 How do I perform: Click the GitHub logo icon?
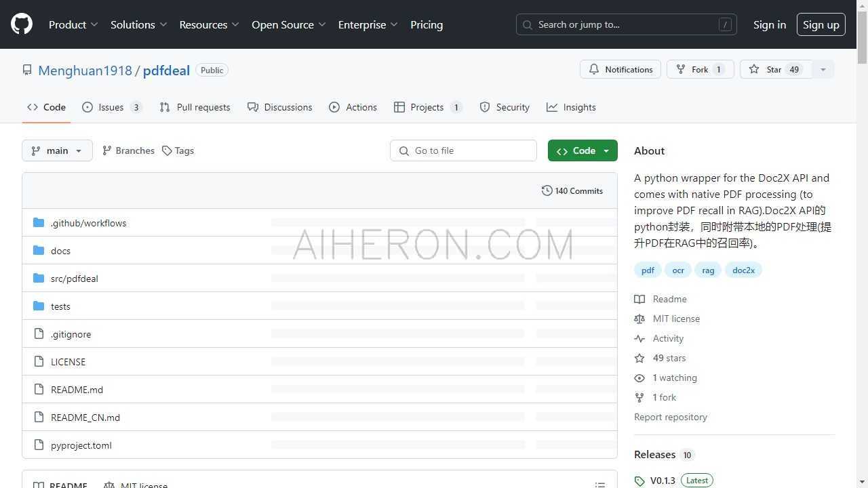point(22,24)
